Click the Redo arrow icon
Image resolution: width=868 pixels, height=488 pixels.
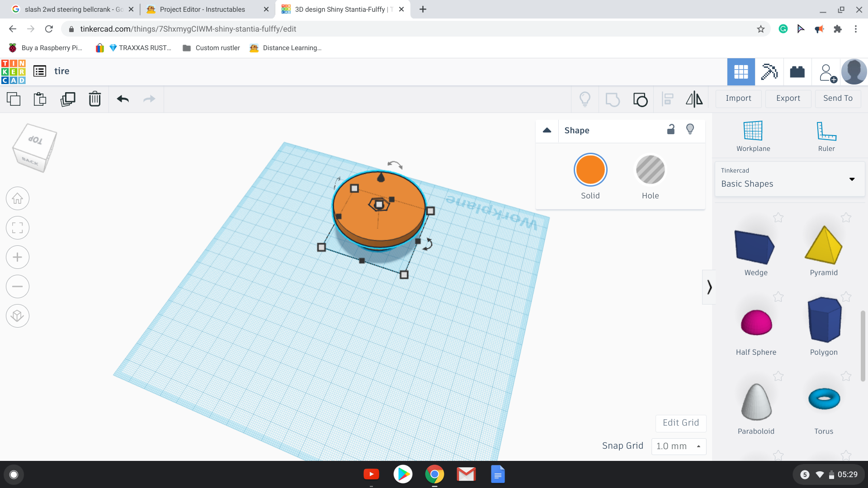coord(149,99)
